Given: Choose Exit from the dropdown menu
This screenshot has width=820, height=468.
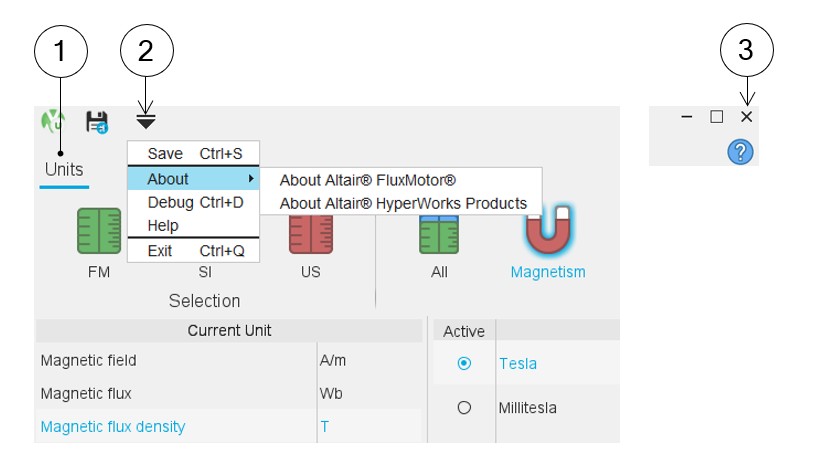Looking at the screenshot, I should [x=193, y=251].
